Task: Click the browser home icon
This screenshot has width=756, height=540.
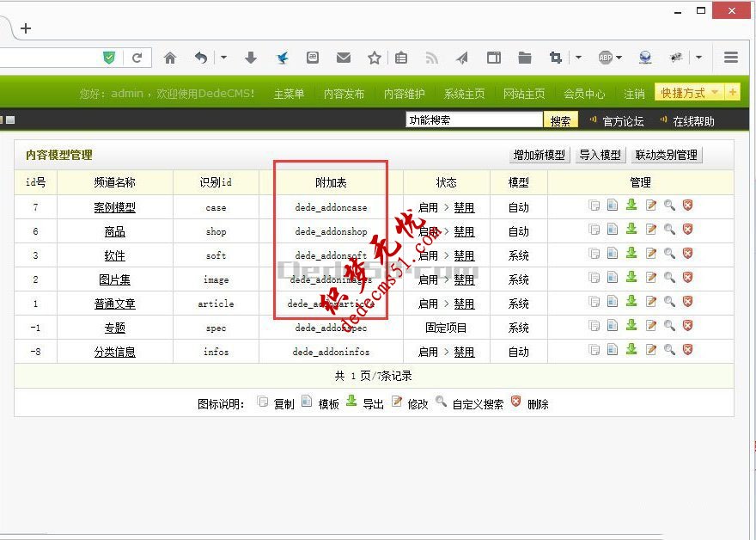Action: click(170, 58)
